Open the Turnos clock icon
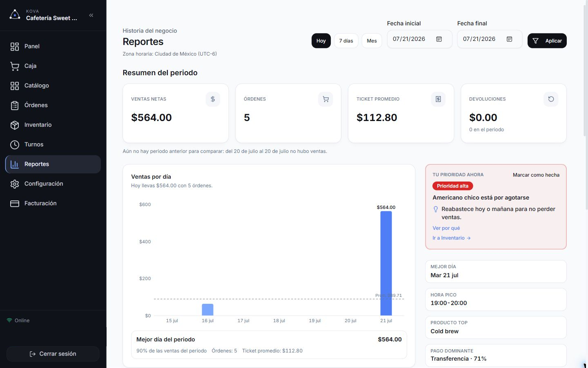The image size is (588, 368). point(15,144)
